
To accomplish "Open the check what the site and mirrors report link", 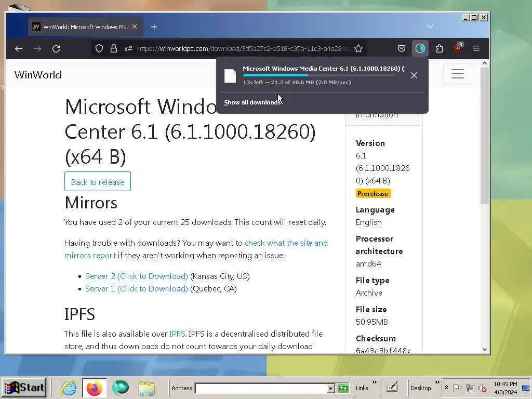I will [x=196, y=249].
